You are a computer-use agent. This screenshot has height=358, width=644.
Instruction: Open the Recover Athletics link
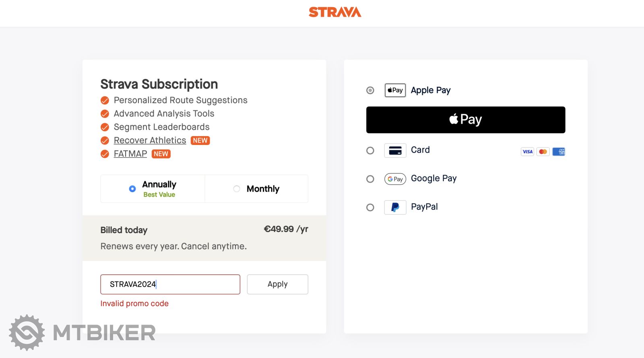coord(150,140)
